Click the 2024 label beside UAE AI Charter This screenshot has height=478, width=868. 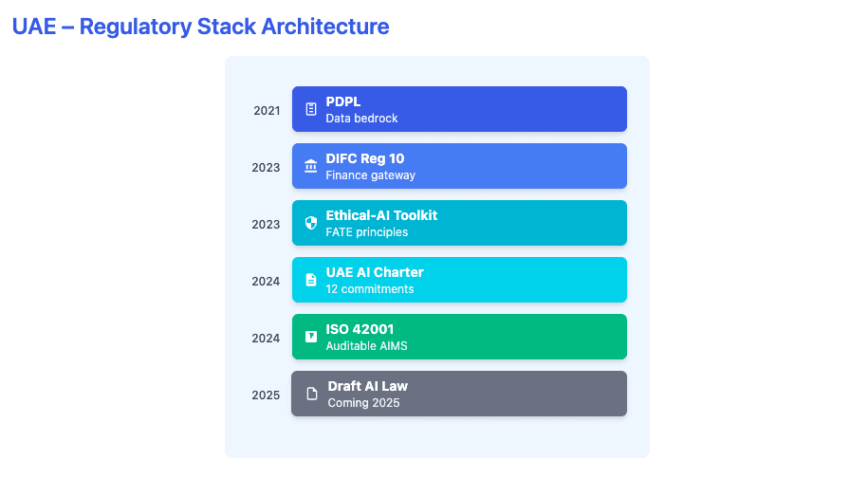pyautogui.click(x=266, y=282)
